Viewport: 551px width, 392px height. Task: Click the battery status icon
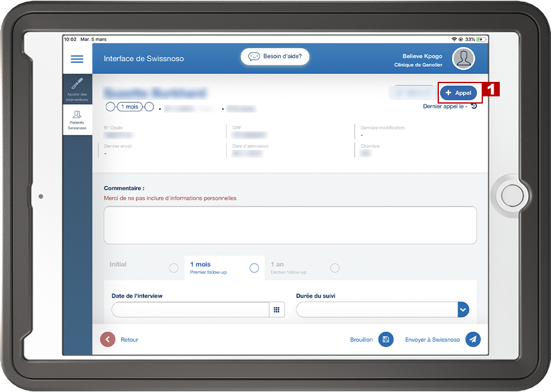(482, 39)
